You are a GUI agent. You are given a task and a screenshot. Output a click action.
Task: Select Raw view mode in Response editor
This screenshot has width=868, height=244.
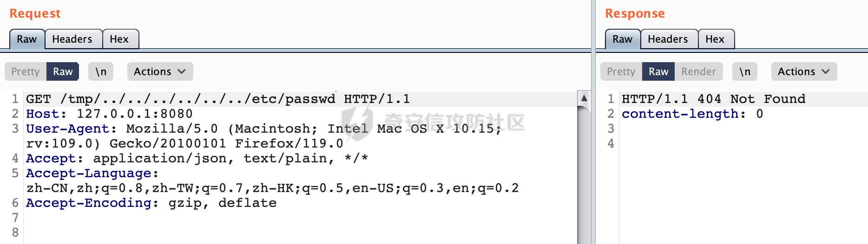coord(658,71)
